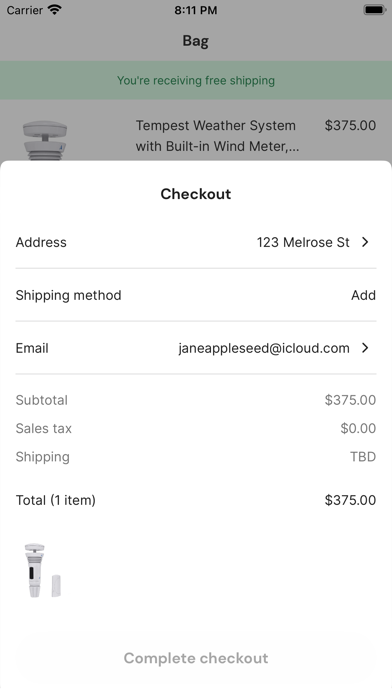Select the 123 Melrose St address

303,242
